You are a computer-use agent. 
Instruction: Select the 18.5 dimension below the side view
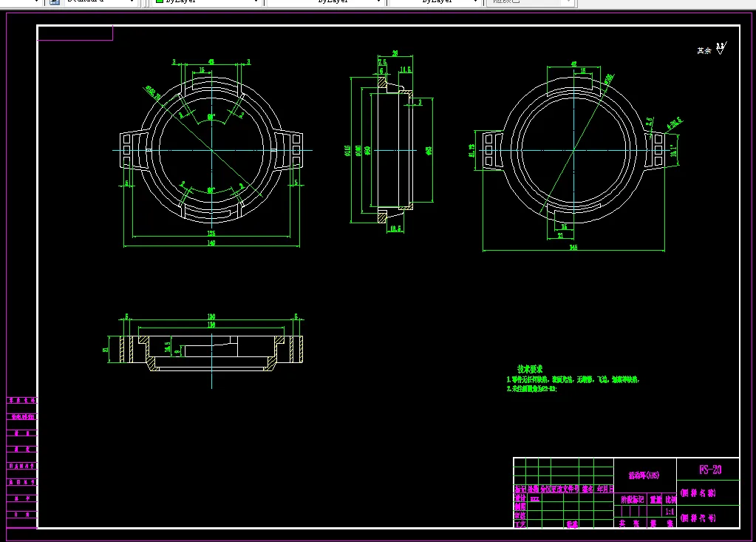point(395,228)
